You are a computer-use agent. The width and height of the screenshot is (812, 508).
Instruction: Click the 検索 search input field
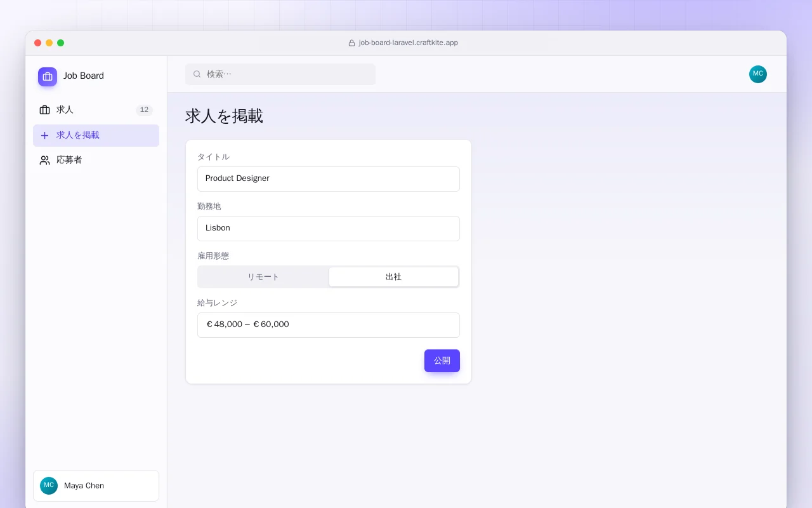point(280,74)
